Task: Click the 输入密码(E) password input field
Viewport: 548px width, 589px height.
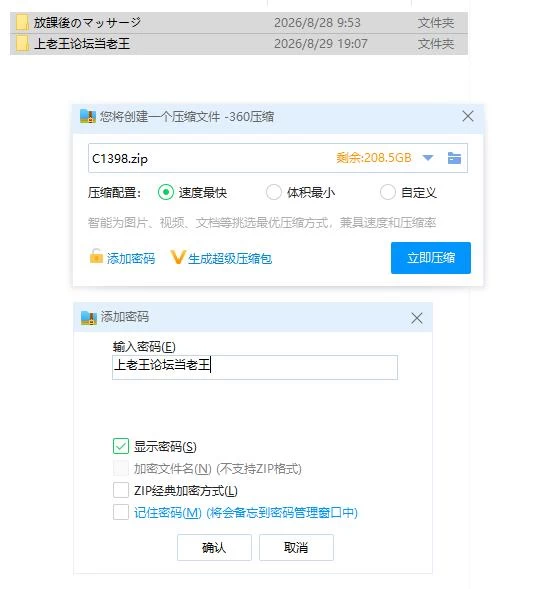Action: (x=255, y=367)
